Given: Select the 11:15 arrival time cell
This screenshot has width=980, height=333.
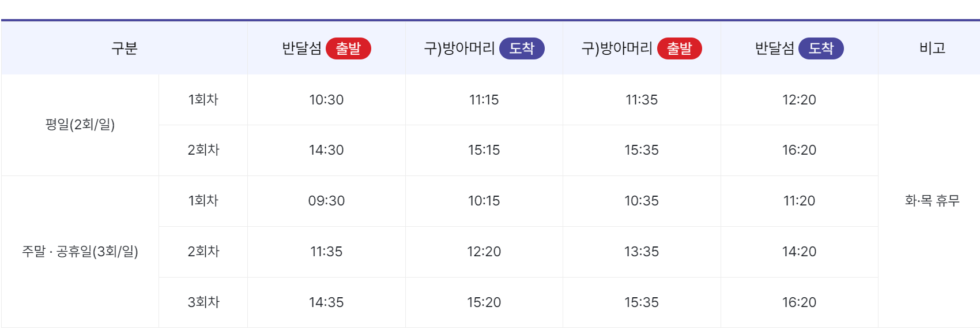Looking at the screenshot, I should tap(484, 100).
